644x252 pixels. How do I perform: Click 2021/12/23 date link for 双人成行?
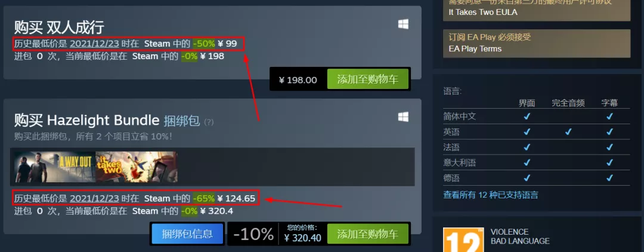click(94, 44)
